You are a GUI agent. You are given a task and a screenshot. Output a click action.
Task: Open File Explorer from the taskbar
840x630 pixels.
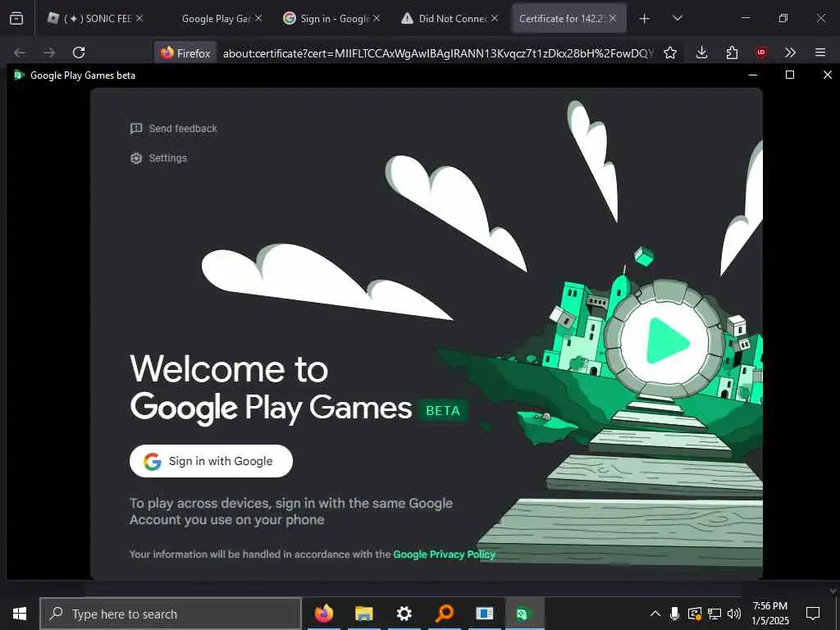tap(363, 614)
